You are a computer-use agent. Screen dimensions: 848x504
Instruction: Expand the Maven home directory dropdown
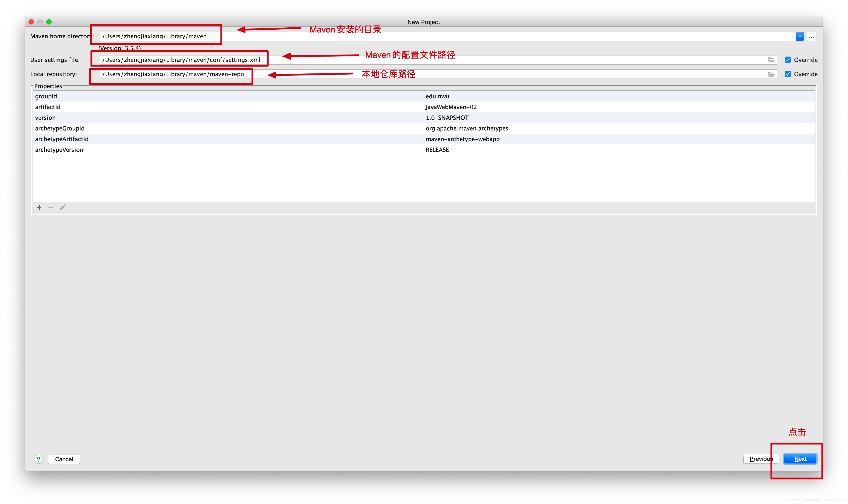click(799, 37)
